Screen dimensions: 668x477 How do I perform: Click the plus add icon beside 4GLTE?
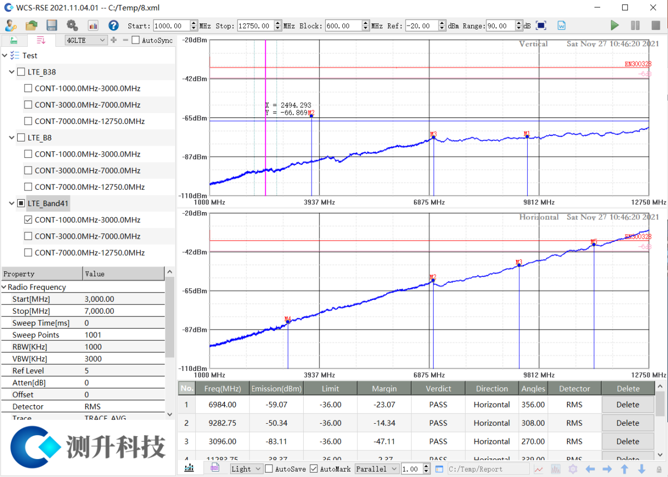tap(114, 41)
